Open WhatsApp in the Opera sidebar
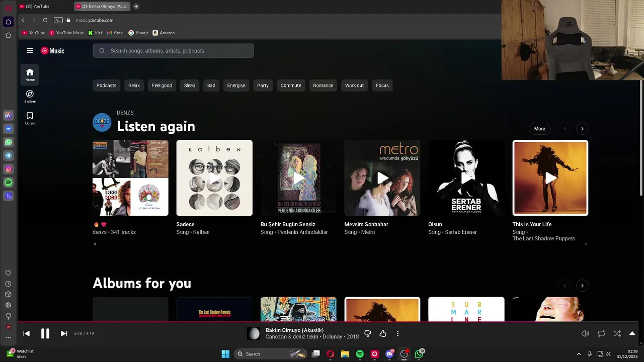The image size is (644, 362). tap(8, 142)
